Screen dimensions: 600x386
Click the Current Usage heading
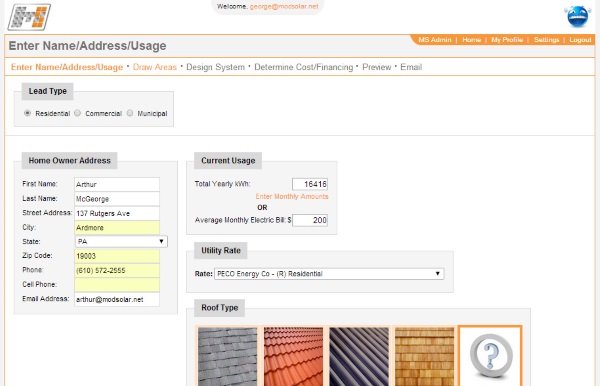coord(228,161)
